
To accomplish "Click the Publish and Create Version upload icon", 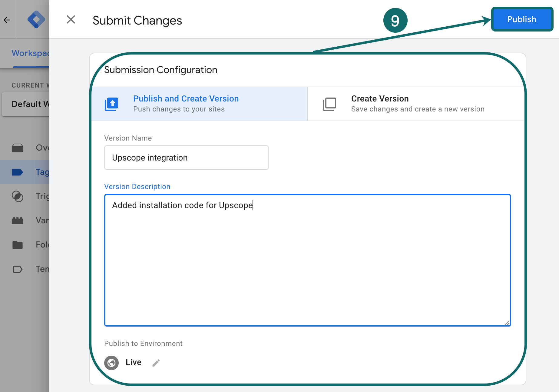I will (111, 104).
